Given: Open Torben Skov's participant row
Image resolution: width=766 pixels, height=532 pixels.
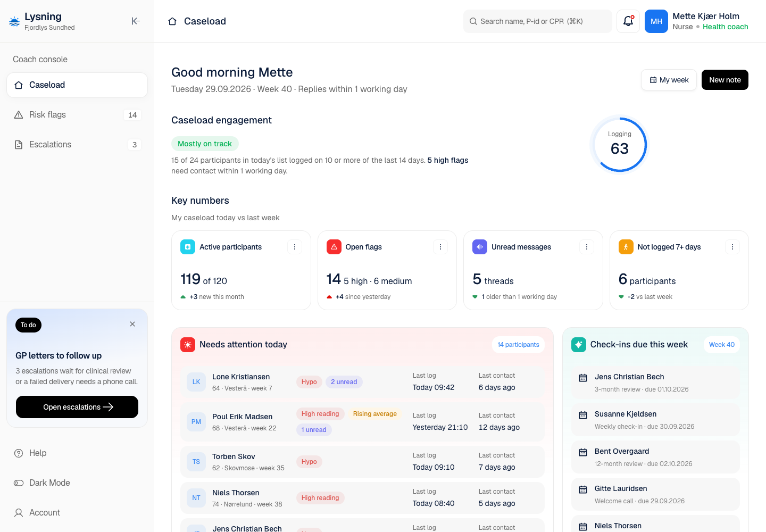Looking at the screenshot, I should tap(362, 462).
